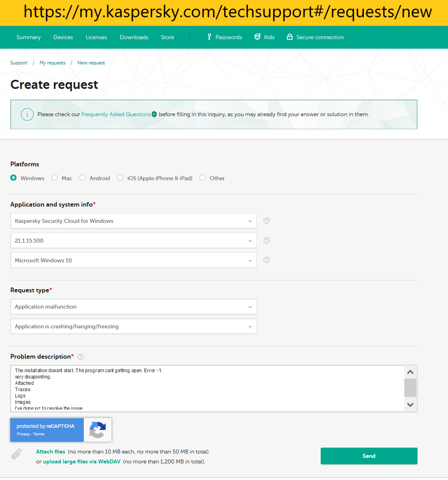The image size is (448, 480).
Task: Select the Mac platform radio button
Action: coord(55,178)
